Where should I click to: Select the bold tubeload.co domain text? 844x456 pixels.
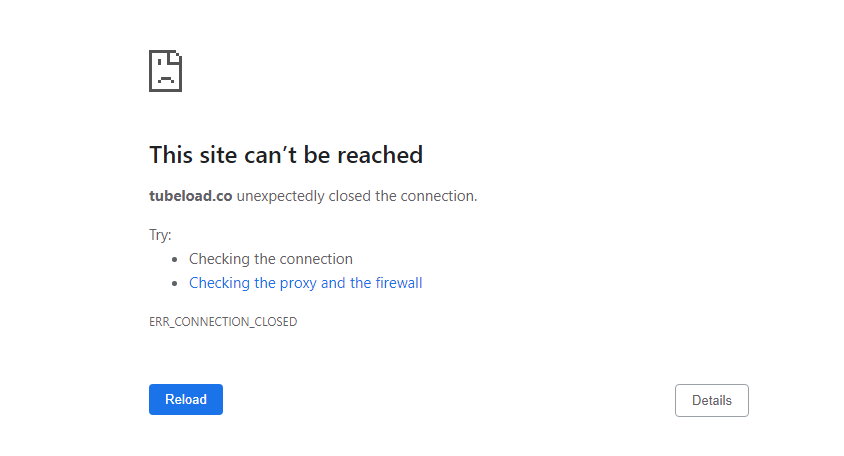coord(190,196)
